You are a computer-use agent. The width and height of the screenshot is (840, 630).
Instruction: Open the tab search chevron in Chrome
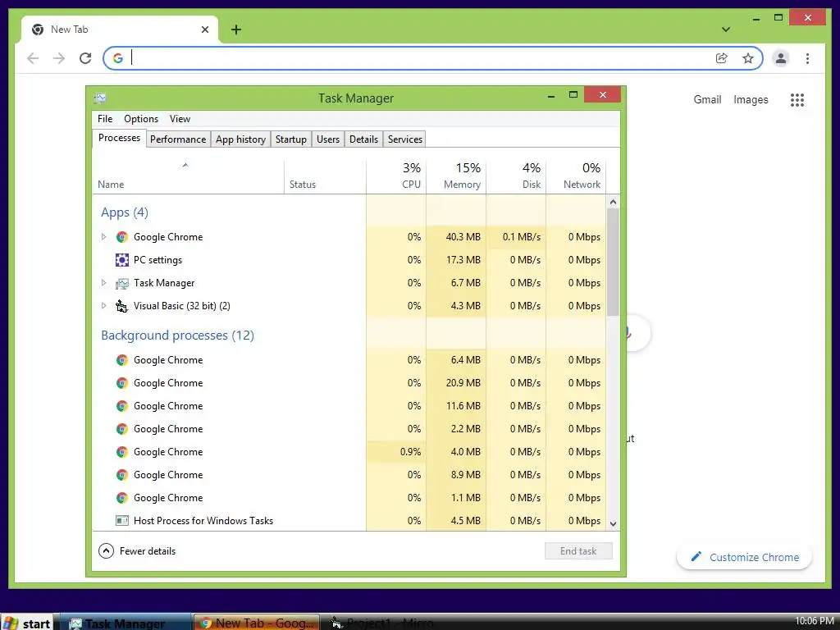point(726,30)
